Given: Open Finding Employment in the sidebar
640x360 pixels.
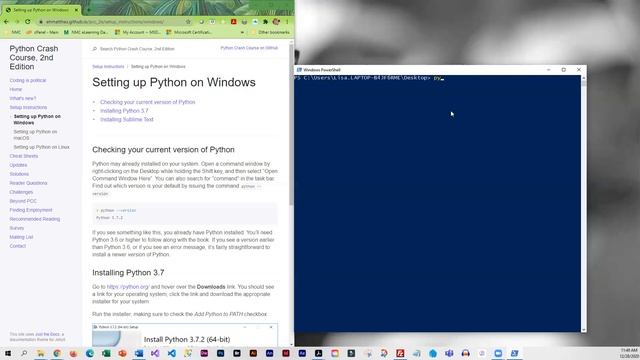Looking at the screenshot, I should point(31,210).
